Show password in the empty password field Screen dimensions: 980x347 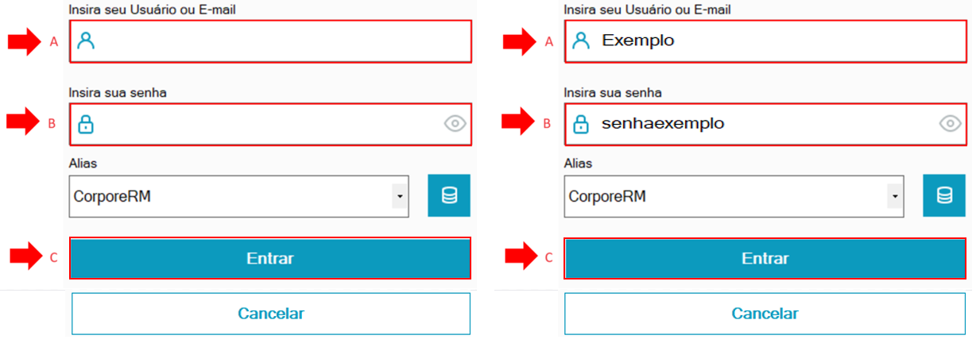click(455, 124)
